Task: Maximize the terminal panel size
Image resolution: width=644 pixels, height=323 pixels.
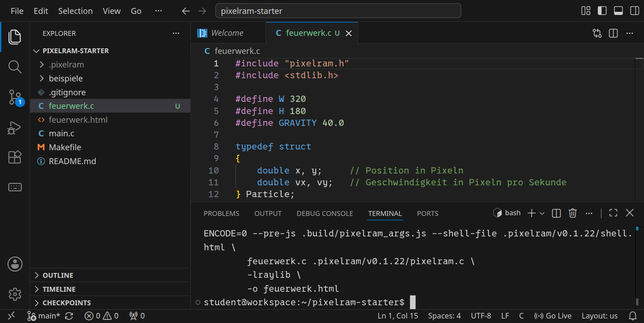Action: [613, 213]
